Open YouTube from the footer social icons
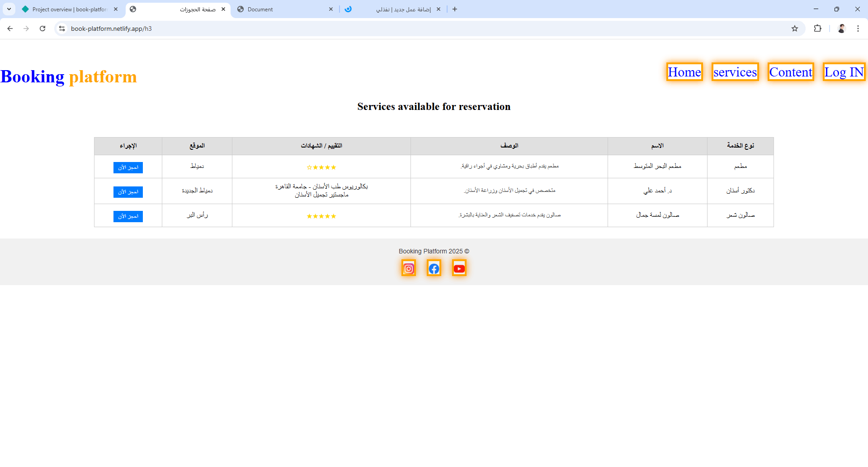868x467 pixels. pos(459,267)
